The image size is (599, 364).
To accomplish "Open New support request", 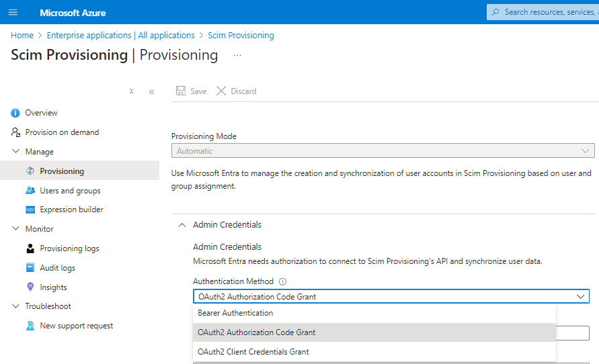I will click(77, 326).
